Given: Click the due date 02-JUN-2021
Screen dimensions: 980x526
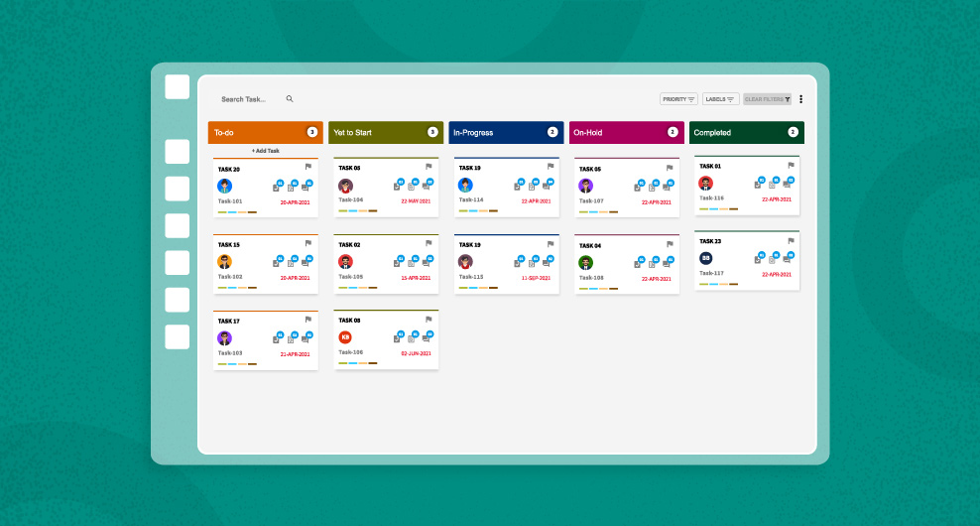Looking at the screenshot, I should coord(417,353).
